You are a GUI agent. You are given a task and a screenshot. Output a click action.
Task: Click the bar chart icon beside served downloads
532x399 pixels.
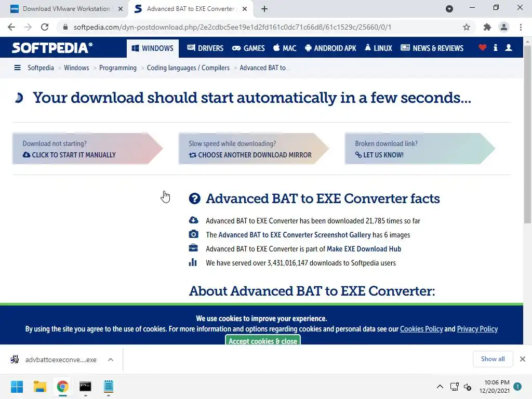[x=193, y=262]
